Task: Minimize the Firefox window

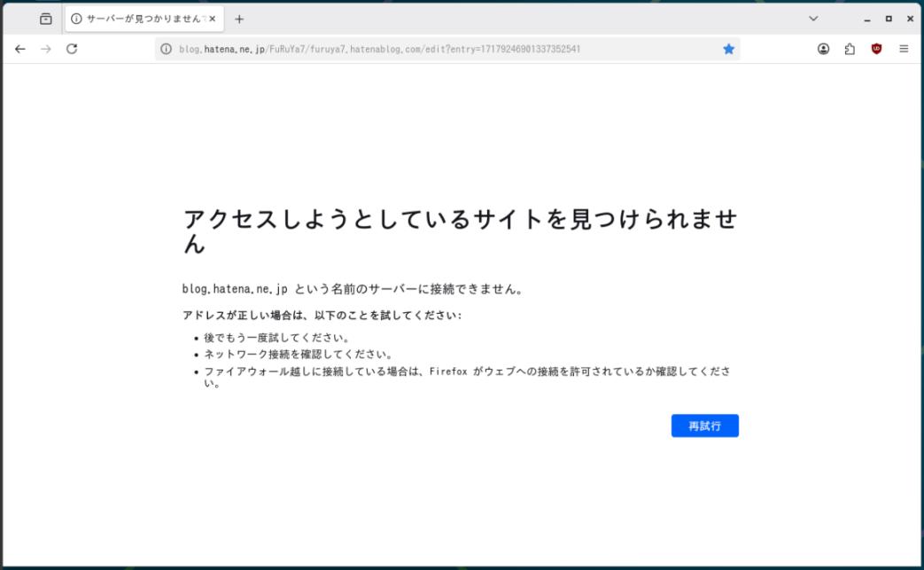Action: [866, 19]
